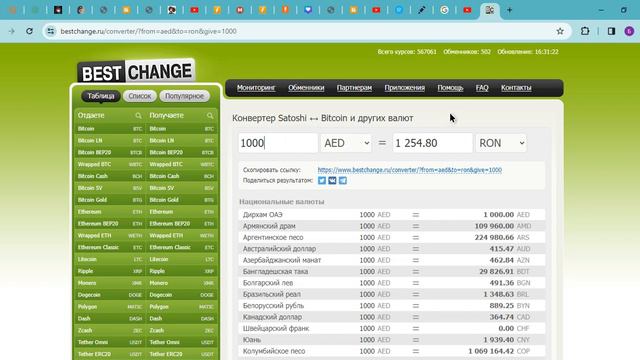The height and width of the screenshot is (360, 640).
Task: Click the Юань value 1 939.40
Action: point(498,340)
